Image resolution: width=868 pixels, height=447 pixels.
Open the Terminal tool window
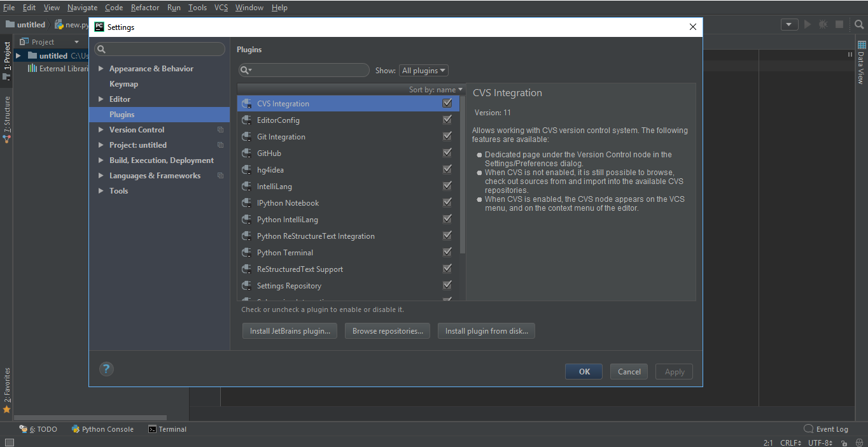(167, 429)
